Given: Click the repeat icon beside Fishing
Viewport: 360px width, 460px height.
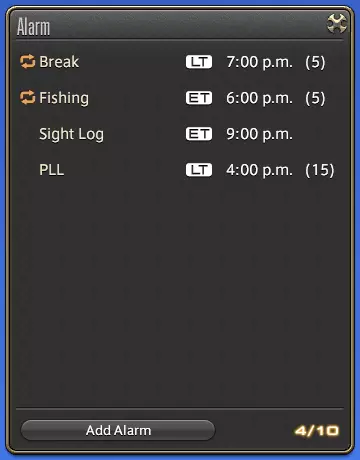Looking at the screenshot, I should (27, 98).
